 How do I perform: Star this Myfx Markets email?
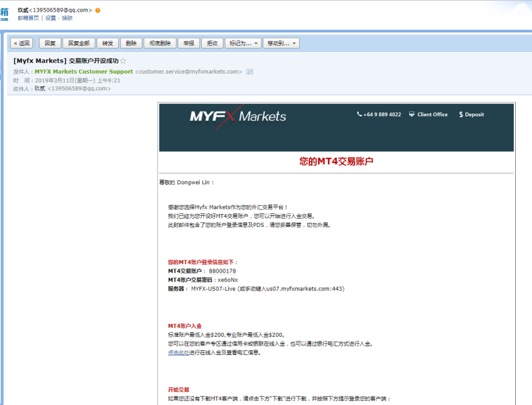[123, 61]
